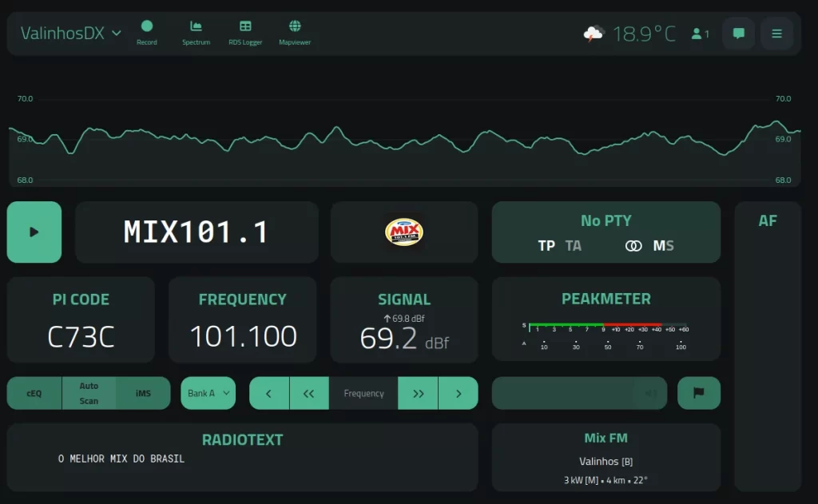Focus the Frequency input field
Viewport: 818px width, 504px height.
point(363,394)
